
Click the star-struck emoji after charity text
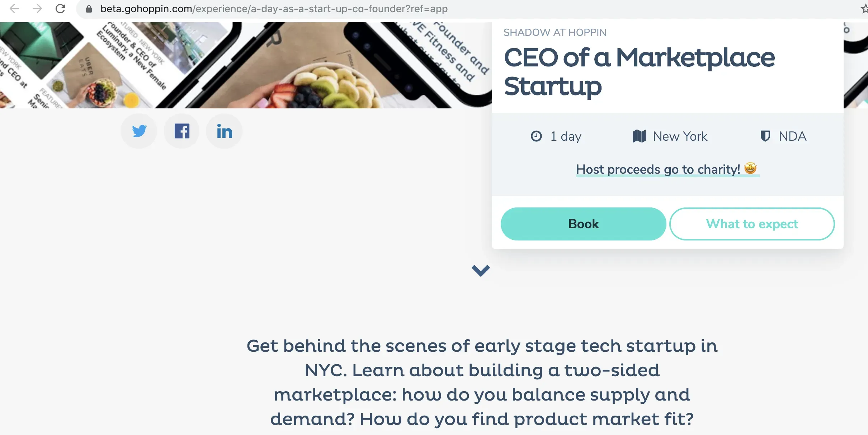click(750, 168)
